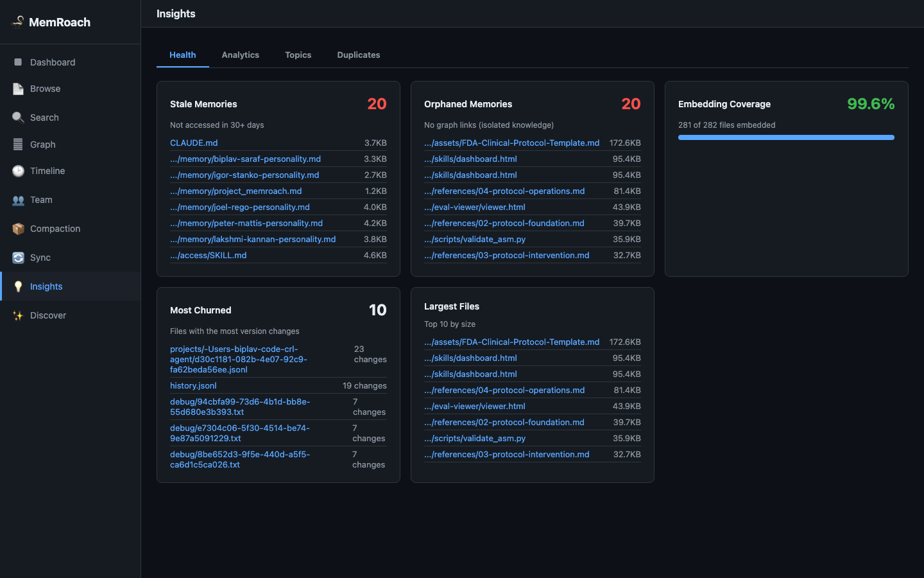Open the Graph icon in sidebar
Viewport: 924px width, 578px height.
point(18,144)
